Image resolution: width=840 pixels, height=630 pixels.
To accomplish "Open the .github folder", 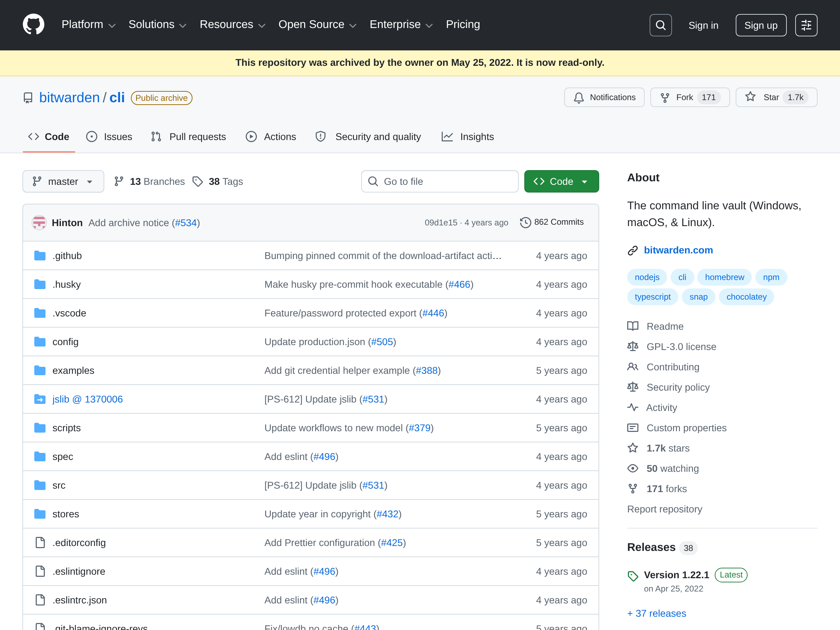I will click(67, 255).
